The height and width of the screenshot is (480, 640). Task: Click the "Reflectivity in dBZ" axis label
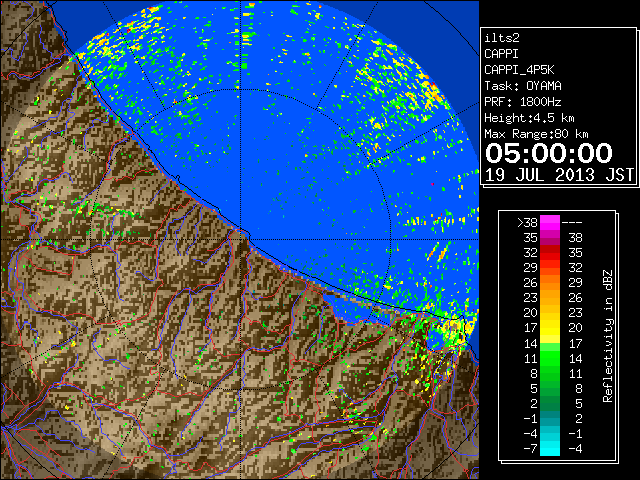[608, 336]
